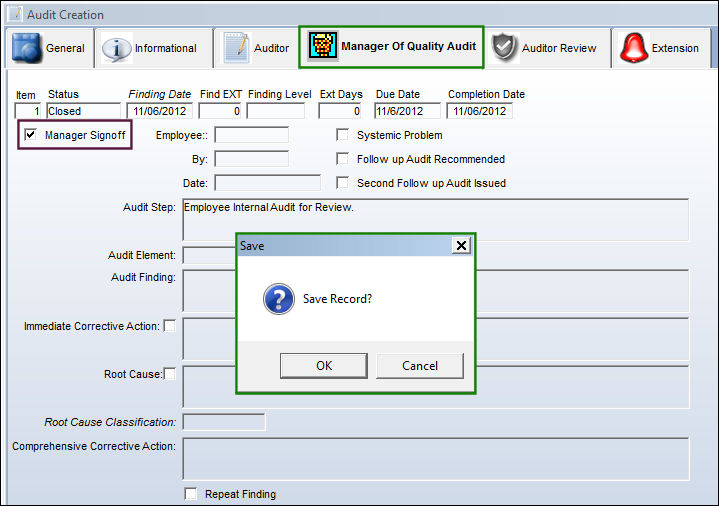Click the Audit Step text area

pos(436,219)
